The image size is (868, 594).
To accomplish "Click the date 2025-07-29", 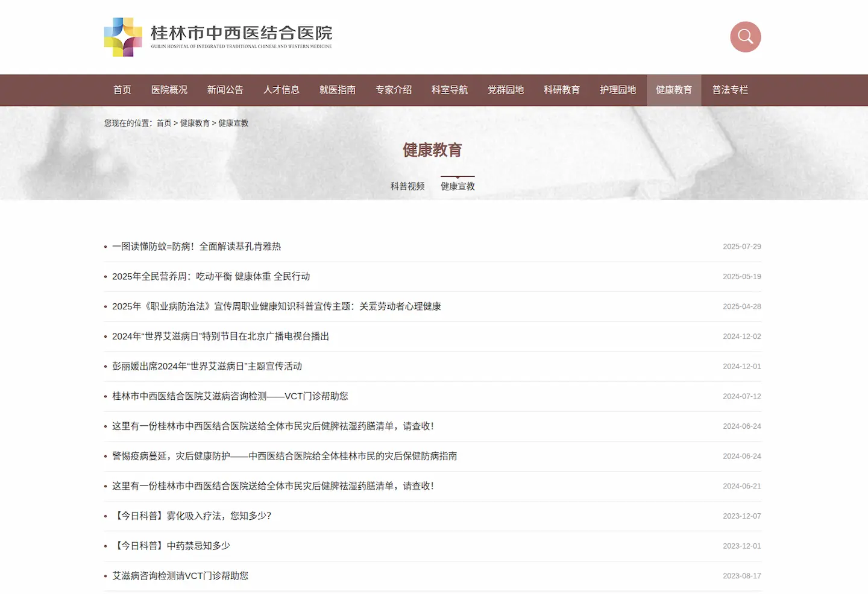I will tap(742, 247).
